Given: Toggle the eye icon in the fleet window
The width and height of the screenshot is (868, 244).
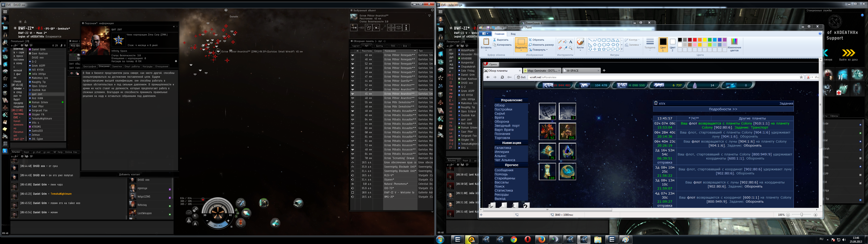Looking at the screenshot, I should [71, 73].
